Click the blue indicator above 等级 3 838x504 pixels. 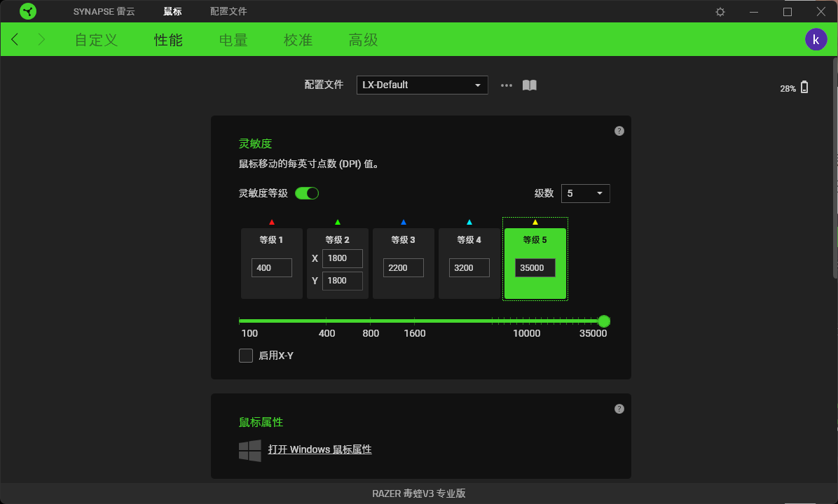(x=404, y=222)
